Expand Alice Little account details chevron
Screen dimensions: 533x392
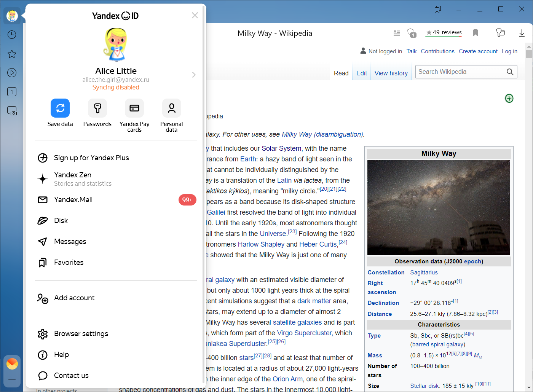click(x=194, y=75)
